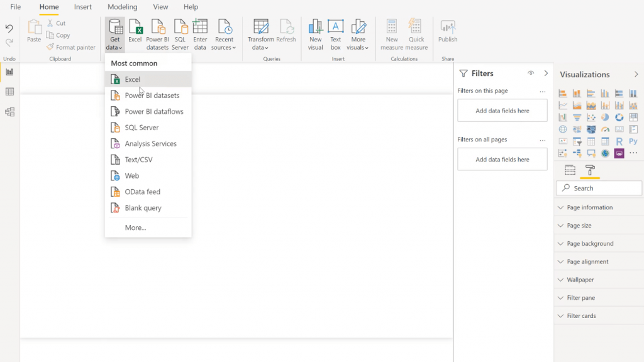Switch to Data view in left sidebar
Viewport: 644px width, 362px height.
(9, 92)
